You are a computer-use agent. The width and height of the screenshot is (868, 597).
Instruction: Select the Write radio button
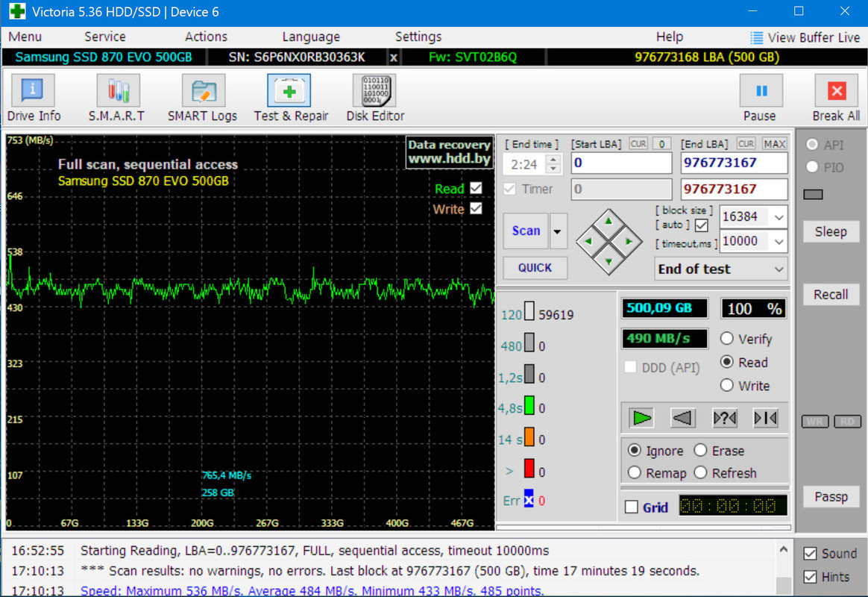point(727,385)
